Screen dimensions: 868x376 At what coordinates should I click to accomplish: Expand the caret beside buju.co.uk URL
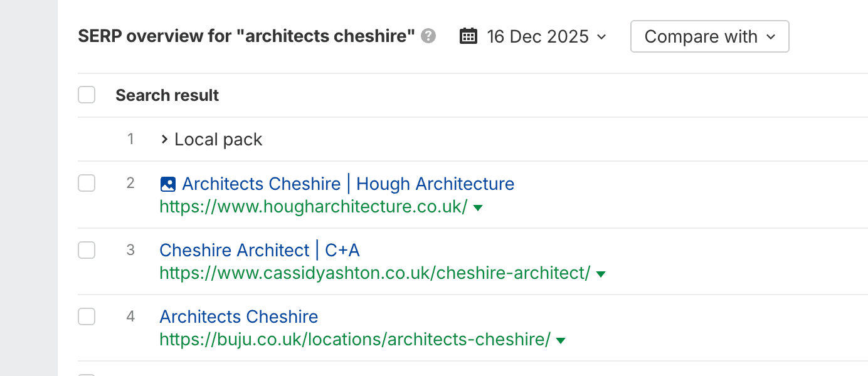(561, 340)
